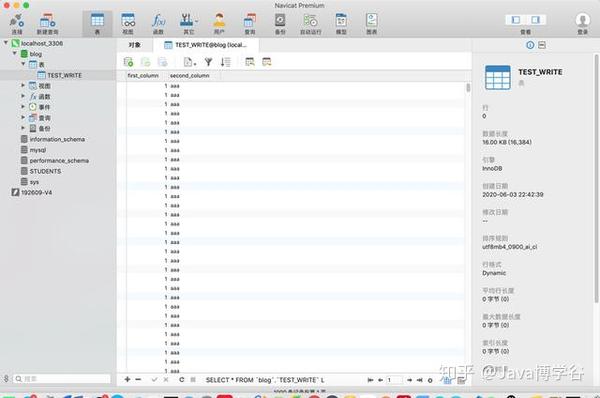Click the refresh button in bottom bar

(x=182, y=380)
